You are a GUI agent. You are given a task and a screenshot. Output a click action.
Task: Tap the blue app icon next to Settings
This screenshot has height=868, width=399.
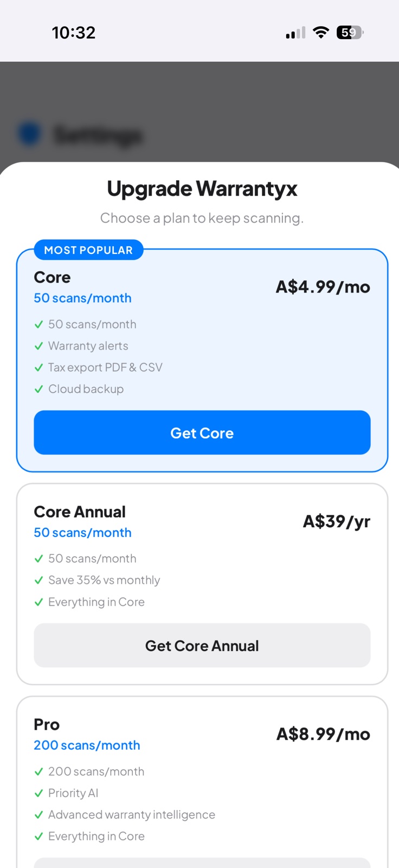[x=30, y=134]
